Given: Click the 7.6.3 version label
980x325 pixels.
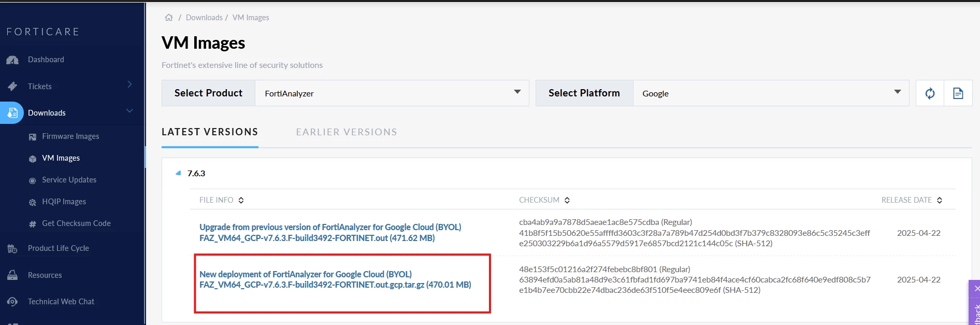Looking at the screenshot, I should (x=196, y=173).
